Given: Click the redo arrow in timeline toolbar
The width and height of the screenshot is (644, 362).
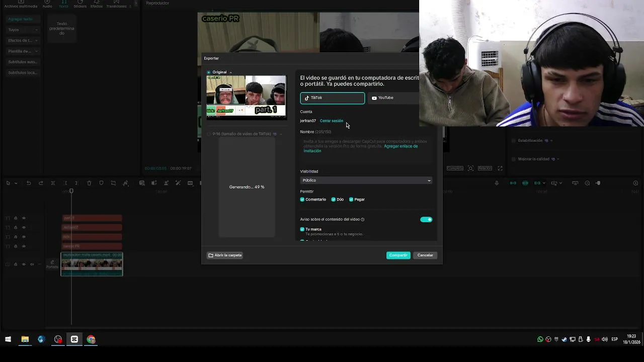Looking at the screenshot, I should 41,183.
